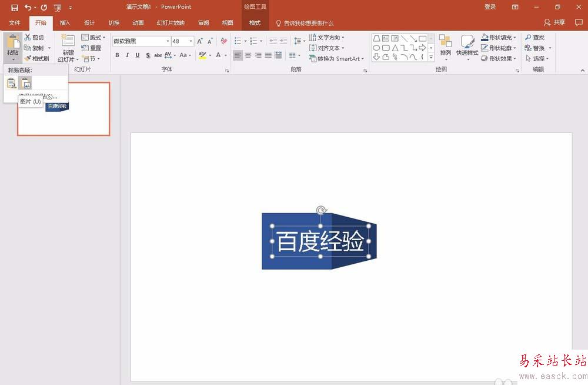Viewport: 588px width, 385px height.
Task: Switch to the Slide Show (幻灯片放映) tab
Action: (x=171, y=23)
